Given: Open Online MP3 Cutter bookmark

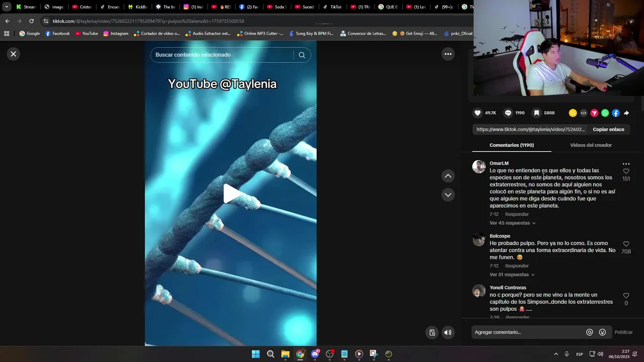Looking at the screenshot, I should coord(260,34).
